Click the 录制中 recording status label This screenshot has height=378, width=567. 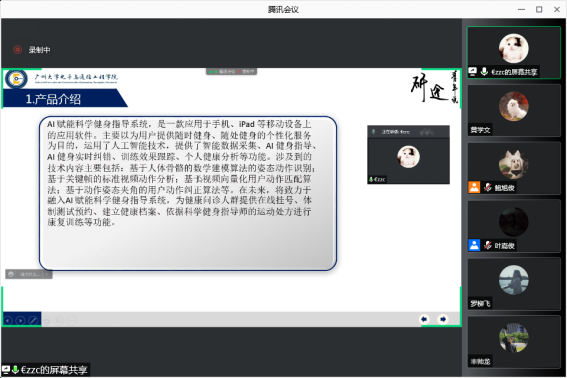[39, 50]
